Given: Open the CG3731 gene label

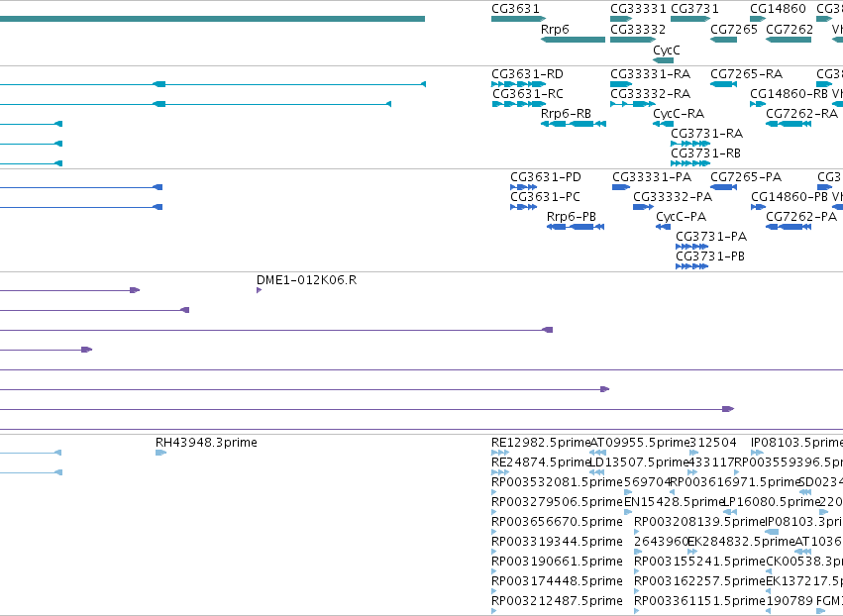Looking at the screenshot, I should click(694, 9).
